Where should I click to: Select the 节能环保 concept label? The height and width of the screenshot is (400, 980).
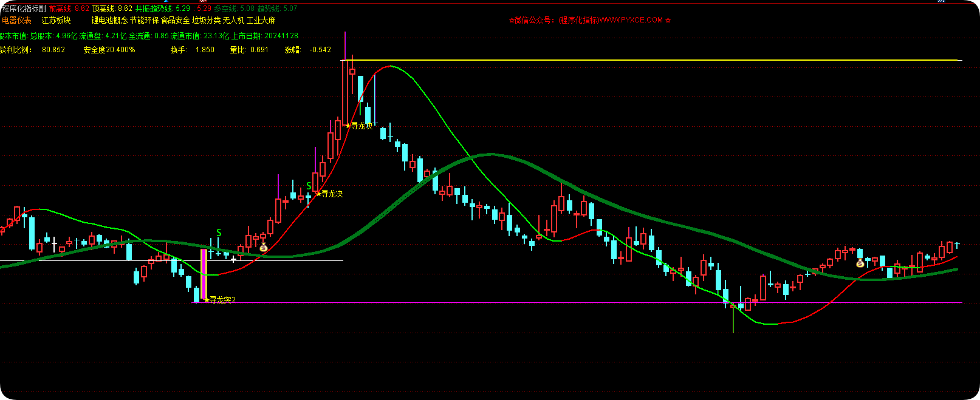[x=144, y=21]
